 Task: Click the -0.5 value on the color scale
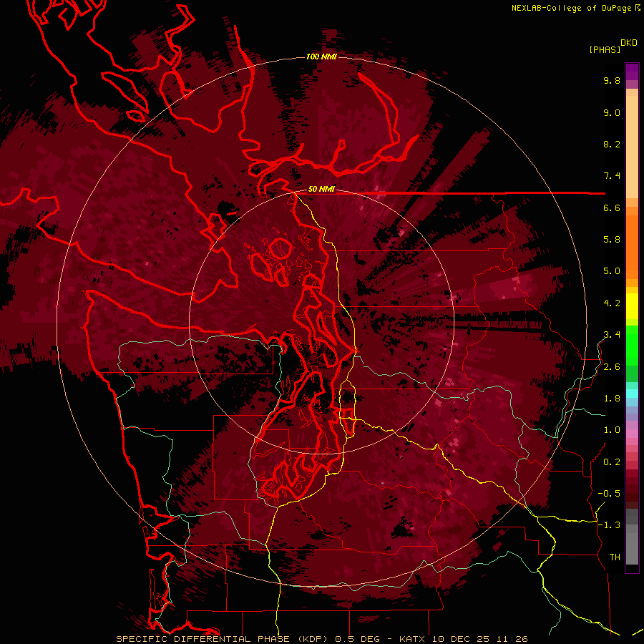pos(609,494)
